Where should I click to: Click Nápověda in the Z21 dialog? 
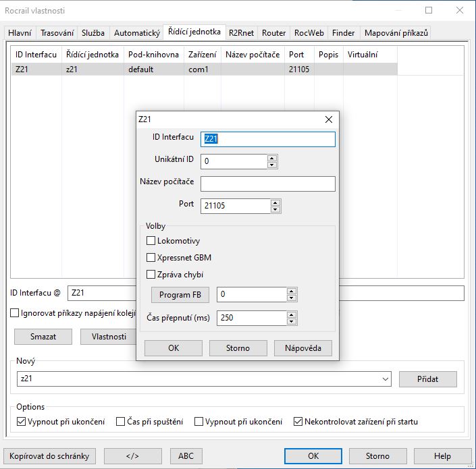(302, 348)
